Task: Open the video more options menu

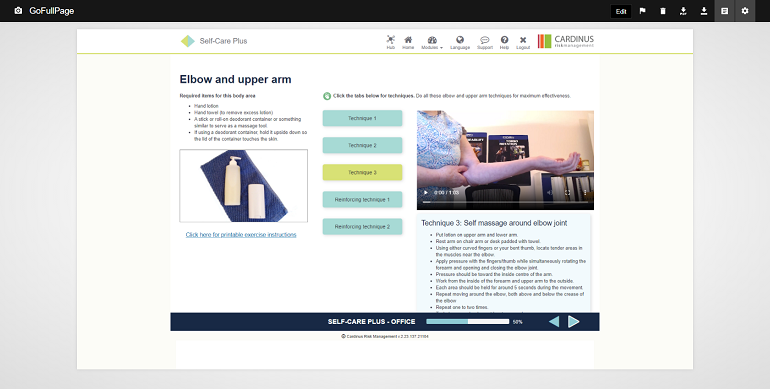Action: [x=585, y=193]
